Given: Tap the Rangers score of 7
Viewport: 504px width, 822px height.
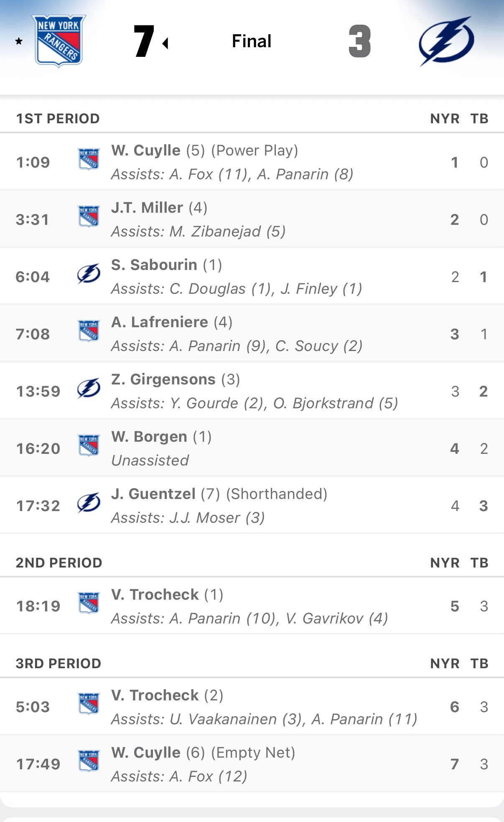Looking at the screenshot, I should [144, 41].
